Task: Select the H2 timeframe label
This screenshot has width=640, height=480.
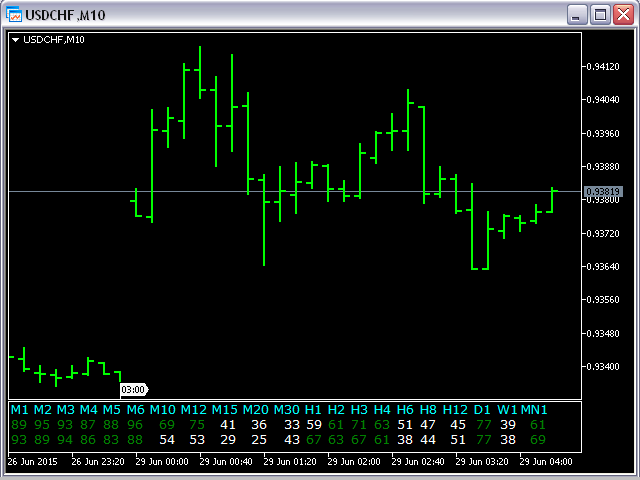Action: pyautogui.click(x=336, y=409)
